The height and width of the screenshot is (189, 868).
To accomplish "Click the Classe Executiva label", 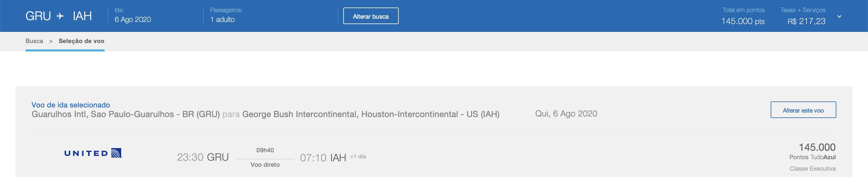I will pos(813,169).
